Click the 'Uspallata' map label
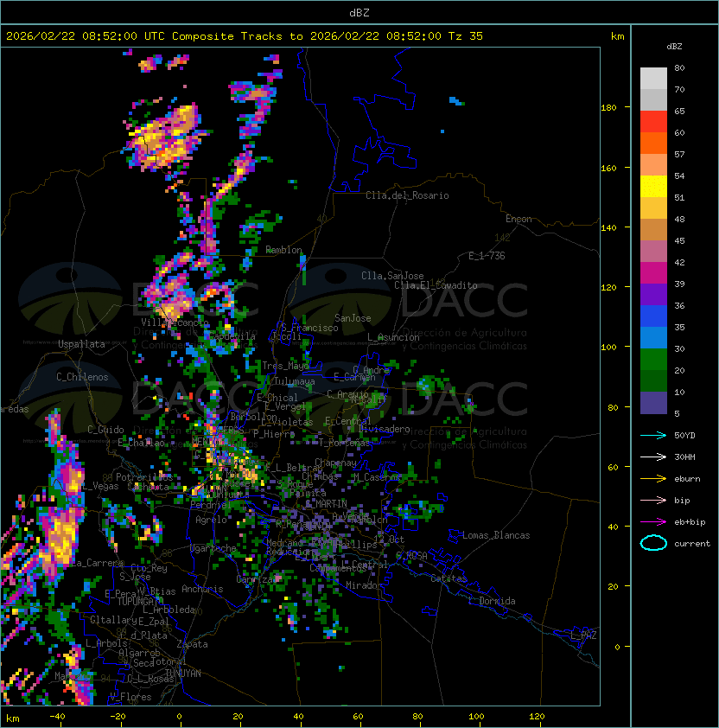Image resolution: width=719 pixels, height=728 pixels. point(81,344)
